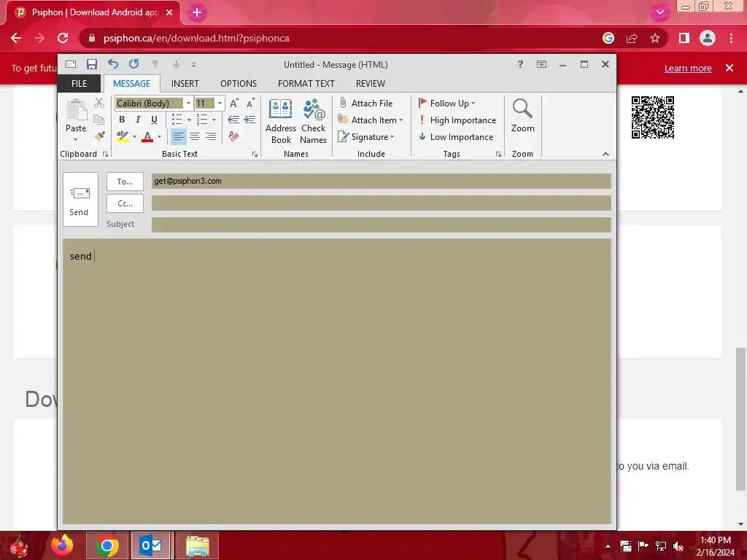Viewport: 747px width, 560px height.
Task: Mark message as High Importance
Action: tap(457, 120)
